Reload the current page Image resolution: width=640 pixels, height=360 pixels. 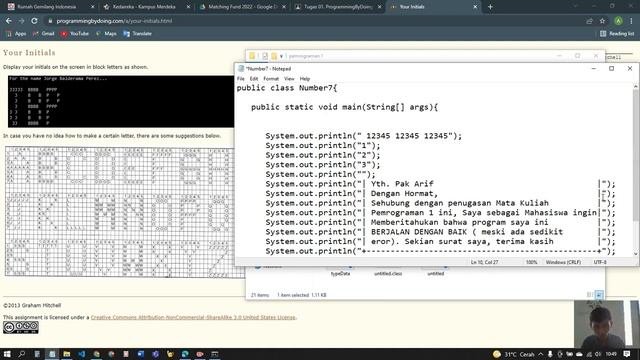(35, 21)
